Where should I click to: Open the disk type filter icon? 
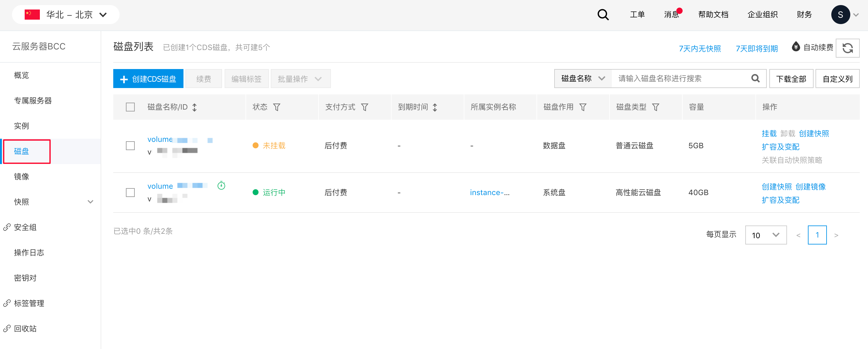655,107
